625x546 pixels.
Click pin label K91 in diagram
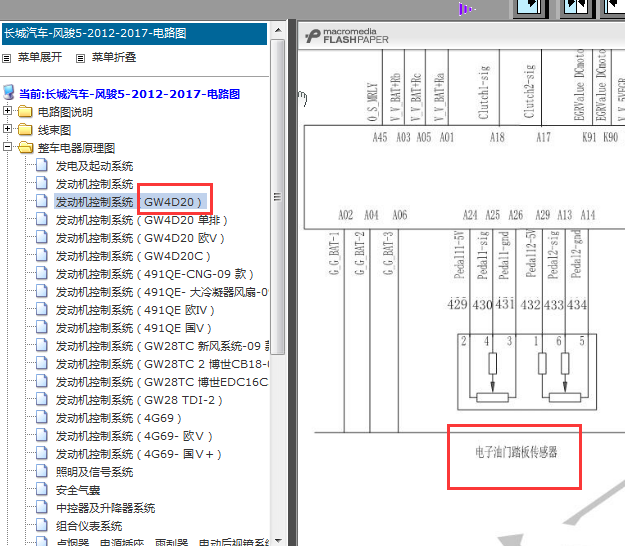click(589, 138)
